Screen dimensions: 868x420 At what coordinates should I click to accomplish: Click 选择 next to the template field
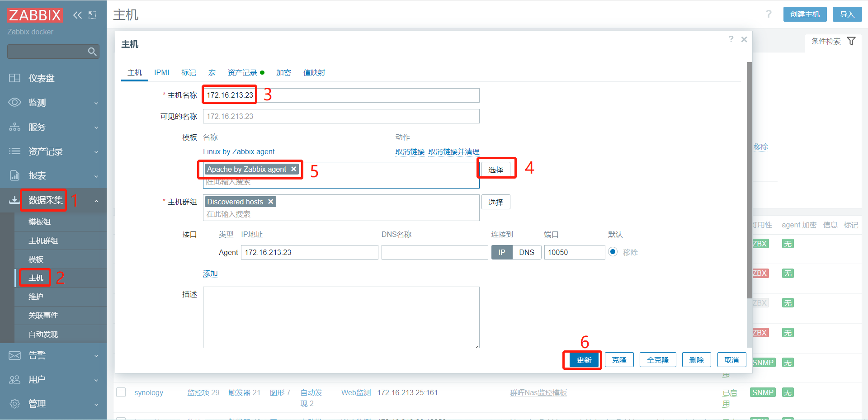(496, 170)
